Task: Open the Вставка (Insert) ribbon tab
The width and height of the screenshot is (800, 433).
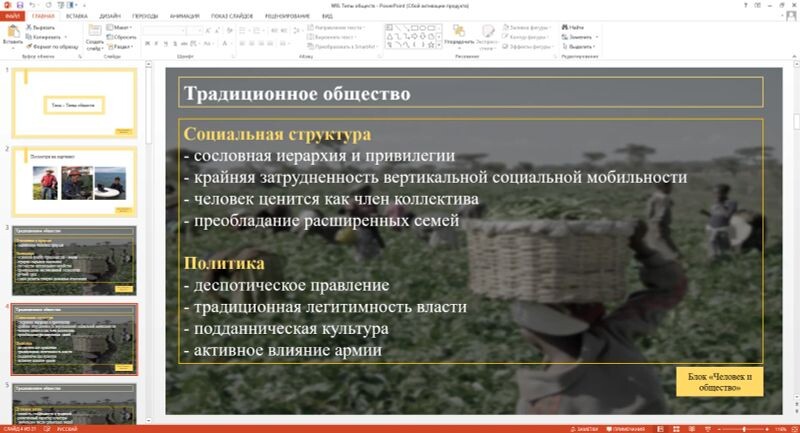Action: 76,17
